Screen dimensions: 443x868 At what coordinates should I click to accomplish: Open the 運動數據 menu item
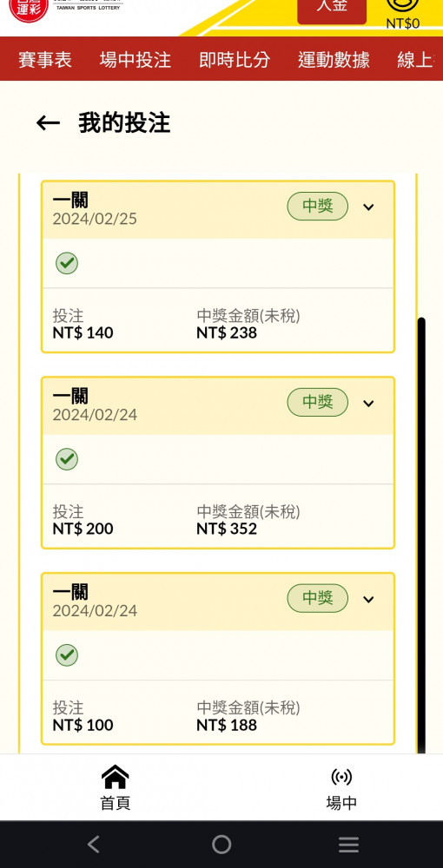point(334,60)
